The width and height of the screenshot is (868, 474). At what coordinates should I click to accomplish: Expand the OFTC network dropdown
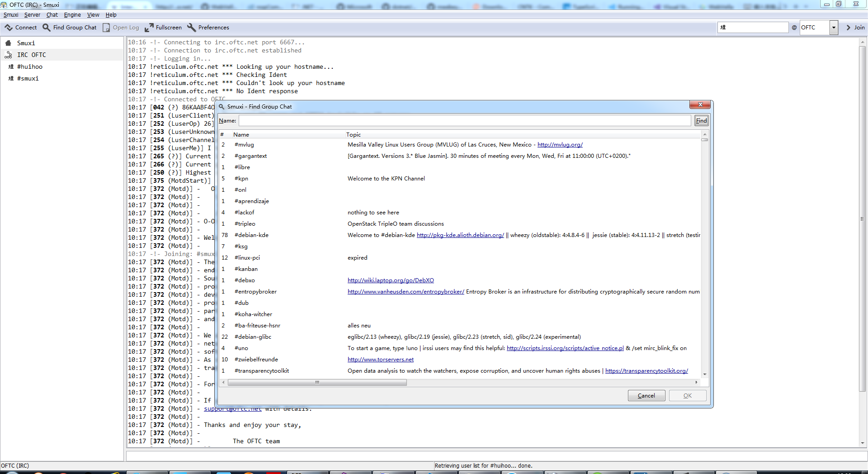point(833,28)
